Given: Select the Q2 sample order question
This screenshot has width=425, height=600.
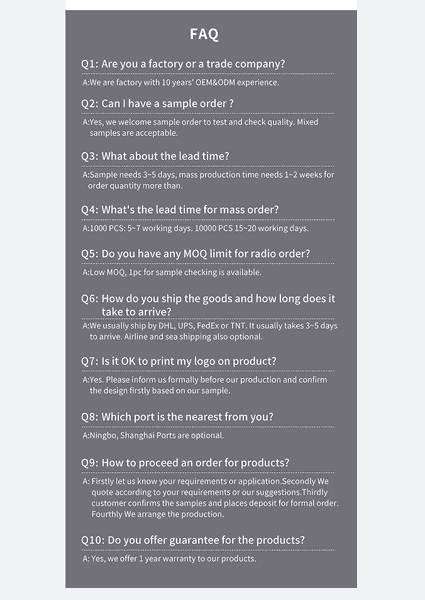Looking at the screenshot, I should click(x=157, y=104).
